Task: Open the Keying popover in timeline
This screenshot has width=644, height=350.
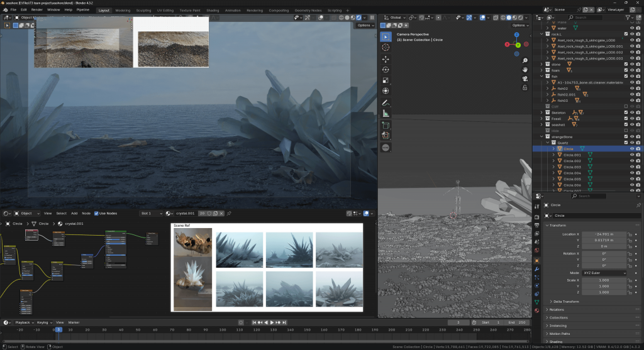Action: coord(44,322)
